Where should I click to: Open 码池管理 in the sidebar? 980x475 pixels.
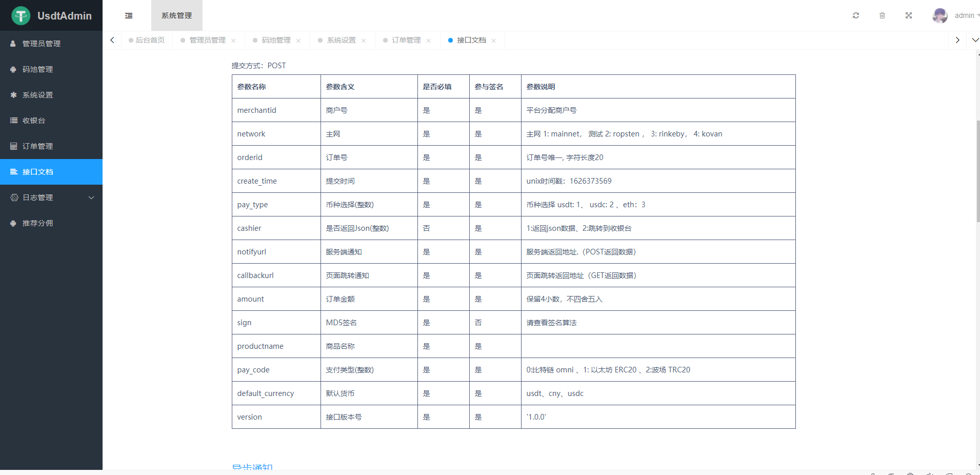click(x=51, y=69)
